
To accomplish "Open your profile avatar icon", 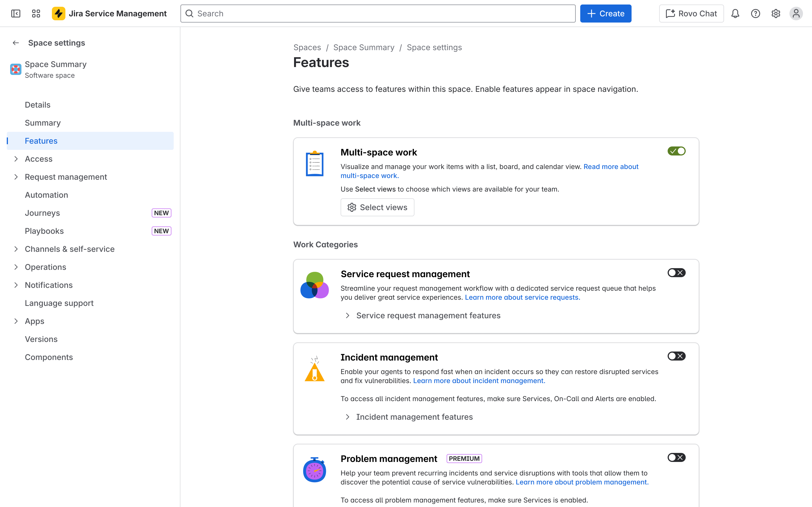I will [796, 14].
